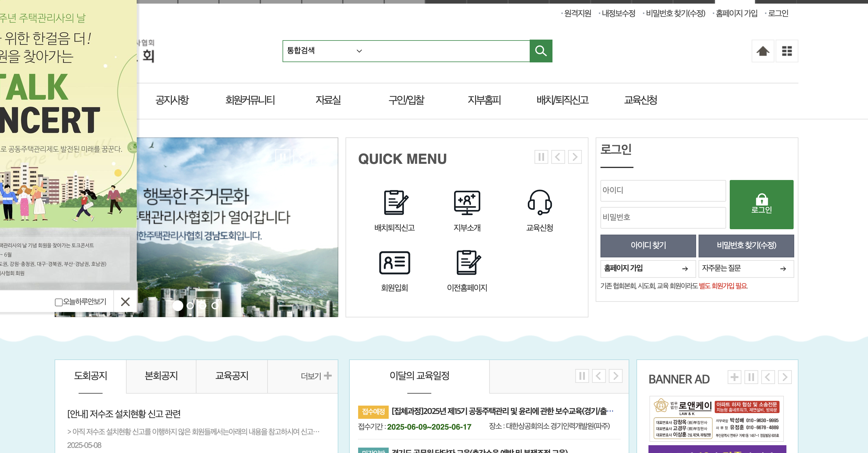
Task: Pause the BANNER AD slideshow
Action: tap(751, 377)
